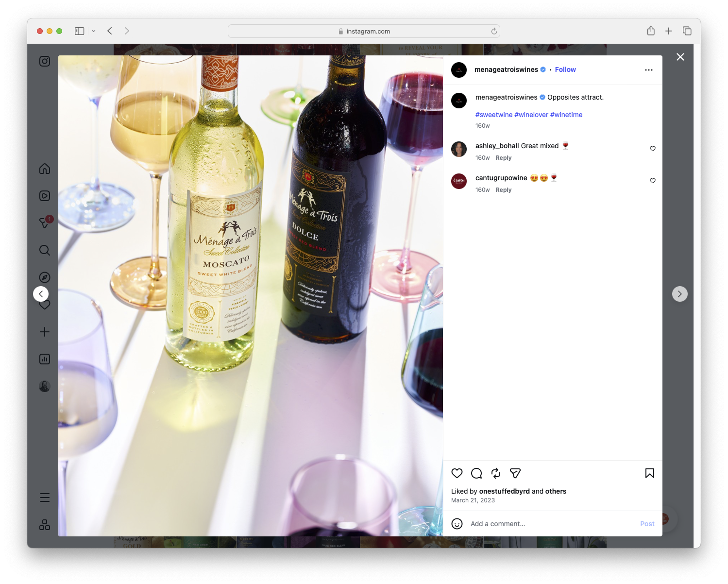
Task: Like cantugrupowine's comment
Action: [653, 181]
